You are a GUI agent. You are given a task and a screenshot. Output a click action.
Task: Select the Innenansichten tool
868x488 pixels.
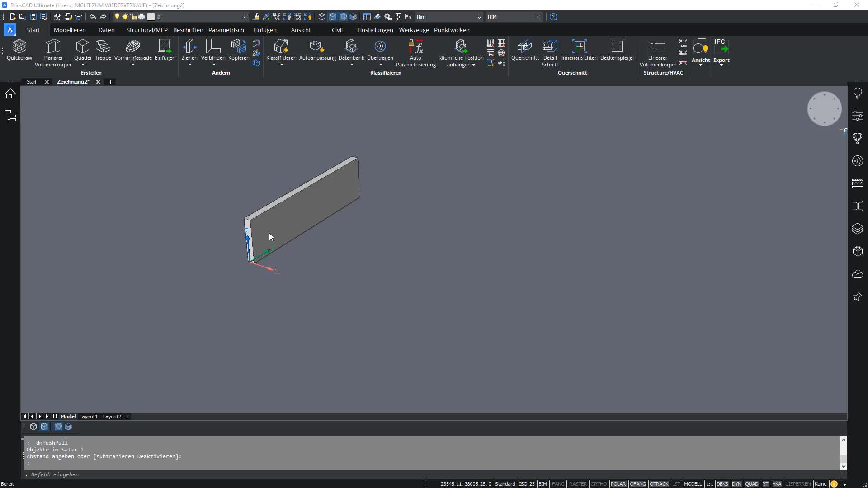click(579, 50)
